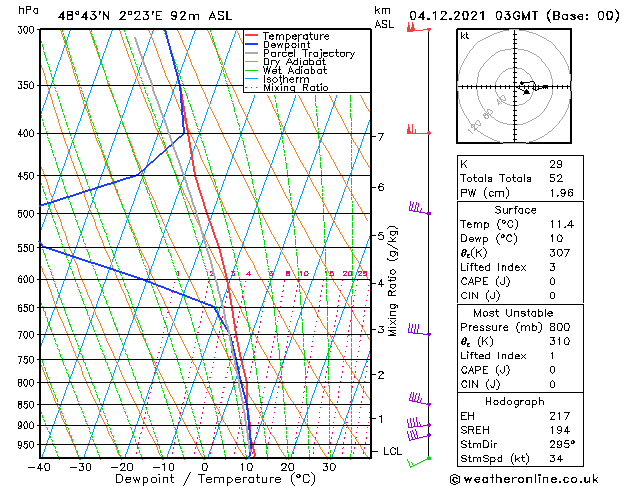Screen dimensions: 629x486
Task: Click the green surface wind barb
Action: click(419, 462)
